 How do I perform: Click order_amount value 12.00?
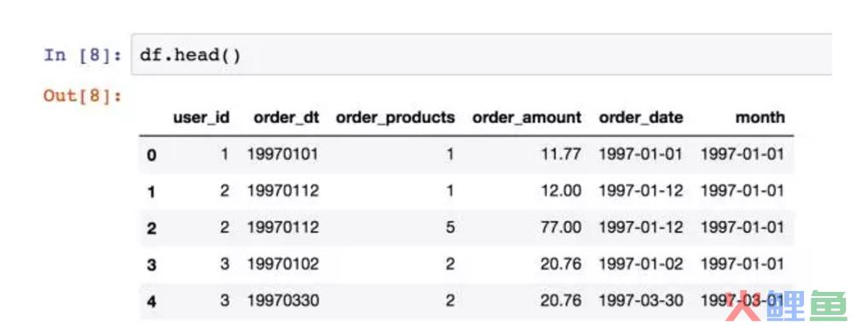click(561, 190)
